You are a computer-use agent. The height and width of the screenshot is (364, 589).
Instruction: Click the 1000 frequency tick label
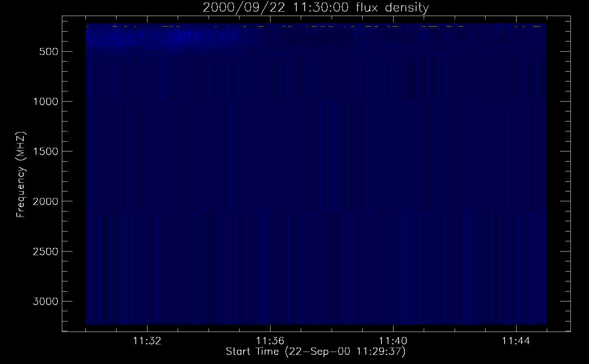[x=46, y=102]
